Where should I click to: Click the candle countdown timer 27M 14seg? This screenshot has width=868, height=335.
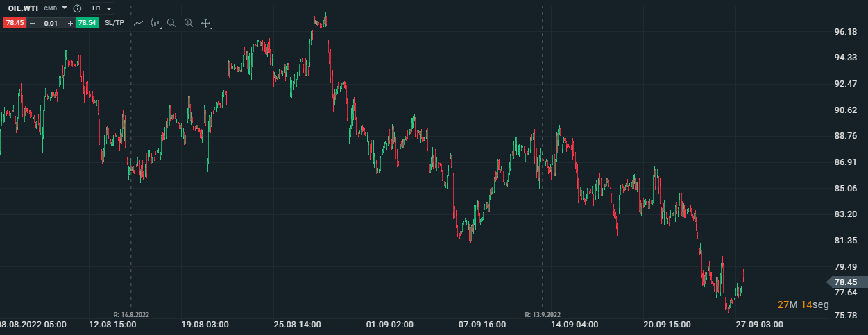pos(803,304)
